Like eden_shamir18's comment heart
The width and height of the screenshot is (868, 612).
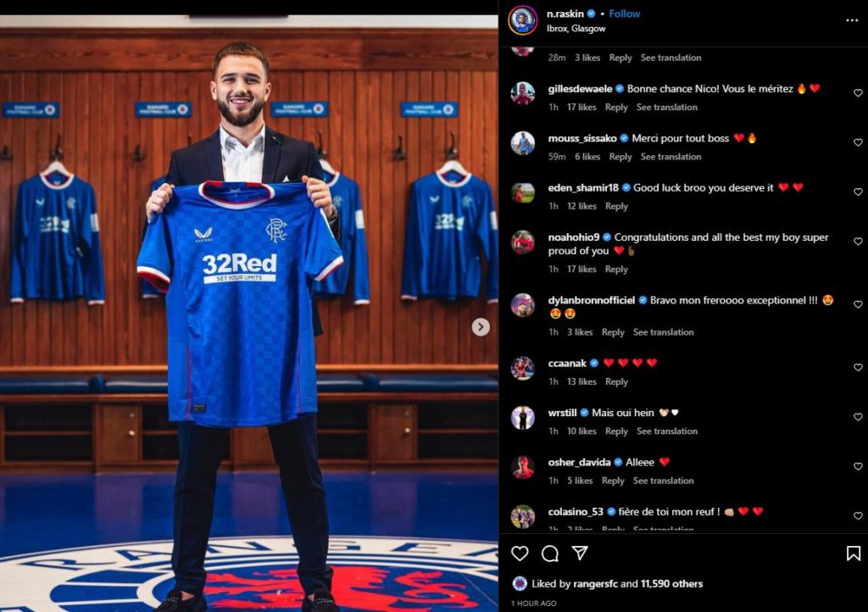pyautogui.click(x=858, y=192)
